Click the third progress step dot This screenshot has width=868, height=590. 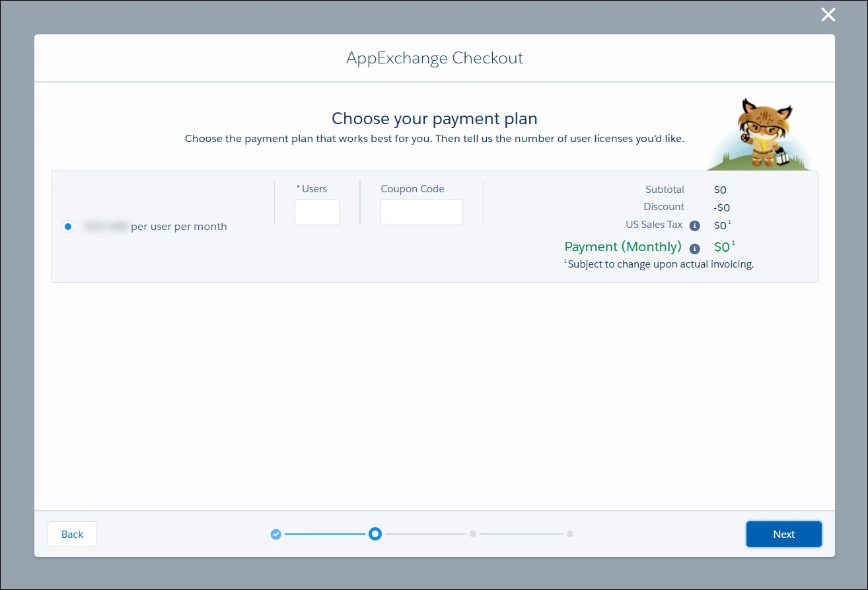coord(473,533)
